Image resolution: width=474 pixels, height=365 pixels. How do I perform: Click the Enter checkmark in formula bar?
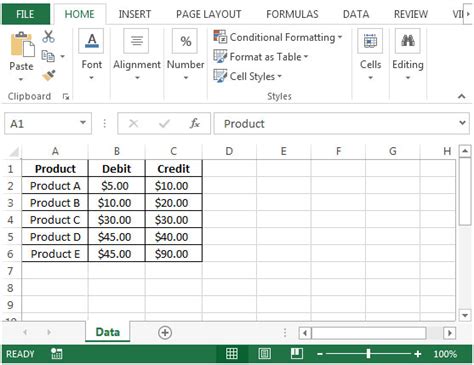click(164, 124)
